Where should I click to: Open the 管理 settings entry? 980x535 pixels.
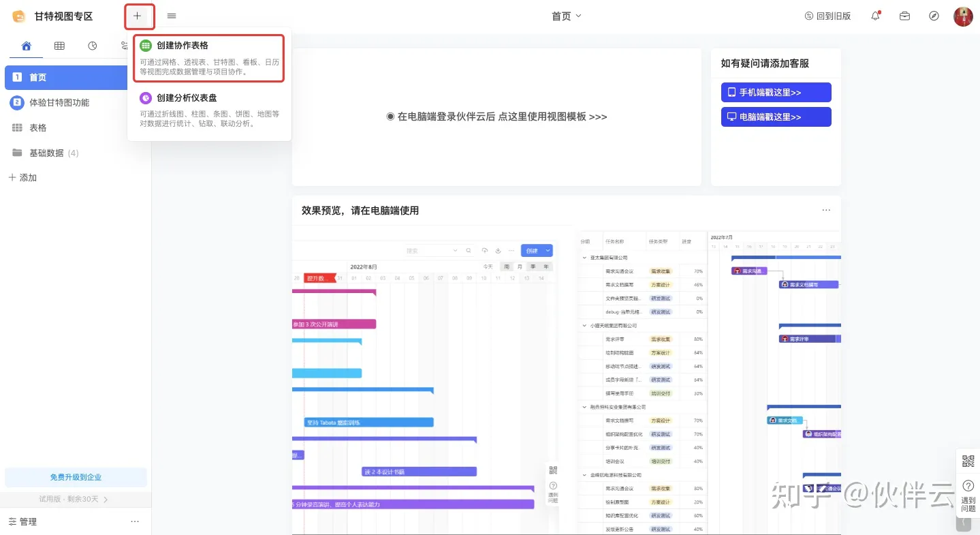click(22, 521)
